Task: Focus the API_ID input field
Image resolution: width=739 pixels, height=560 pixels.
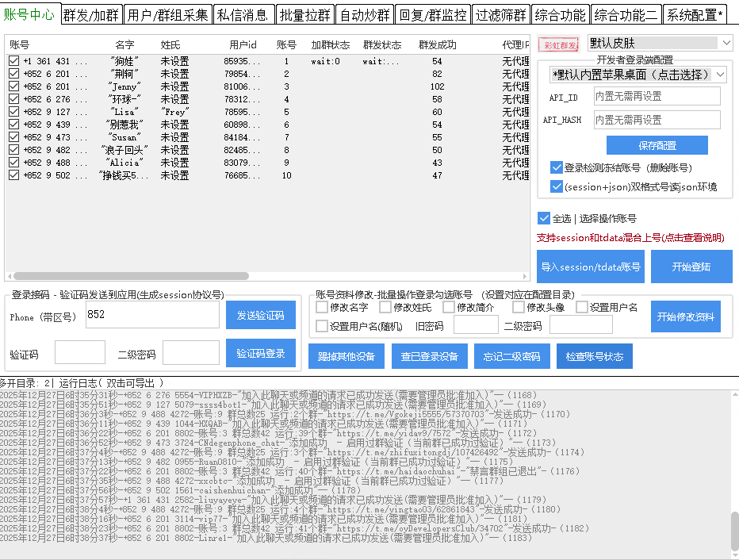Action: coord(656,96)
